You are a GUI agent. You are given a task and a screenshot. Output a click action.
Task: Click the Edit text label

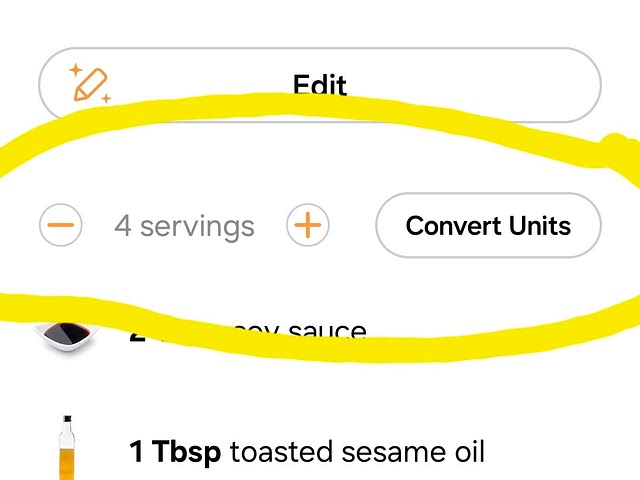tap(319, 85)
